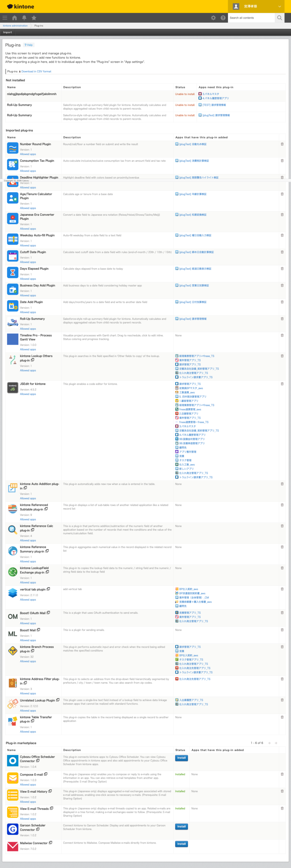Screen dimensions: 291x868
Task: Open kintone administration breadcrumb
Action: tap(15, 26)
